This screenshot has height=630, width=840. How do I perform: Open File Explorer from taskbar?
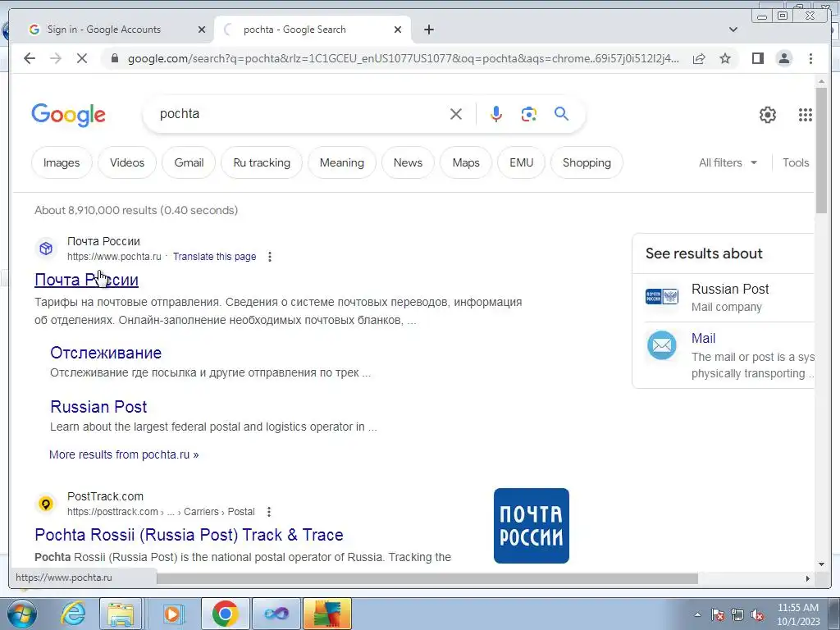point(121,614)
